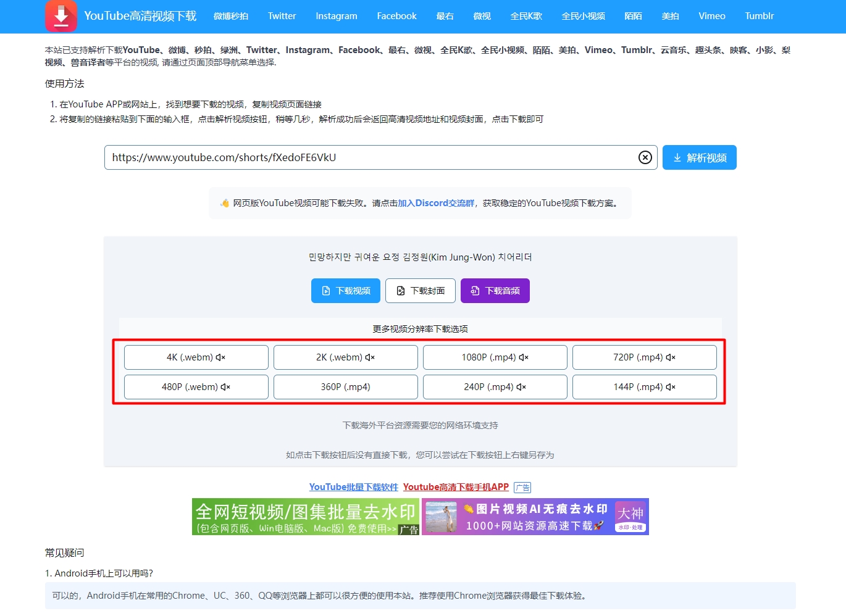
Task: Click the green 全网短视频/图集批量去水印 banner
Action: click(306, 517)
